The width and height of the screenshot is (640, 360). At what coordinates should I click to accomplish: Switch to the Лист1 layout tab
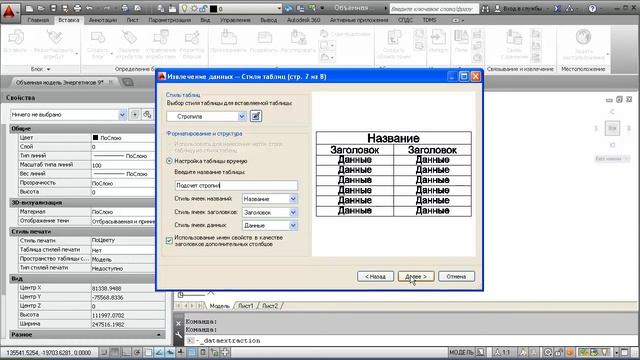pyautogui.click(x=245, y=306)
